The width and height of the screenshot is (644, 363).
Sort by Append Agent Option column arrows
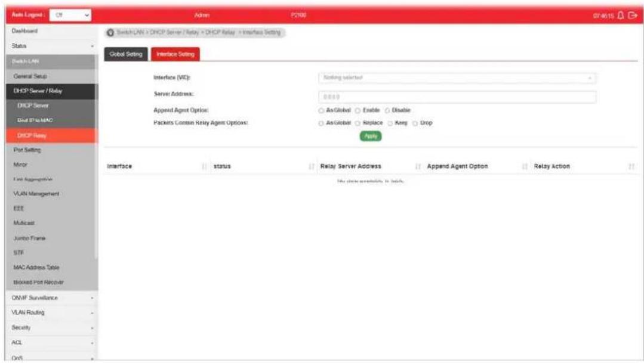pyautogui.click(x=525, y=166)
